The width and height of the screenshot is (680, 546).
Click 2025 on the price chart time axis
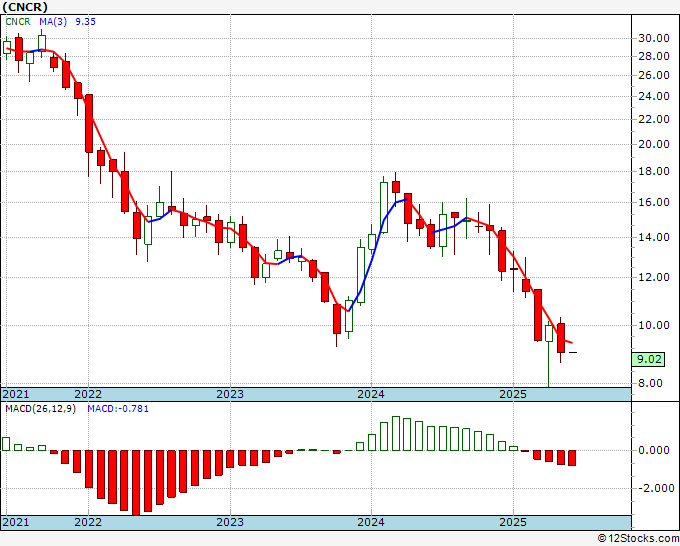[x=513, y=394]
